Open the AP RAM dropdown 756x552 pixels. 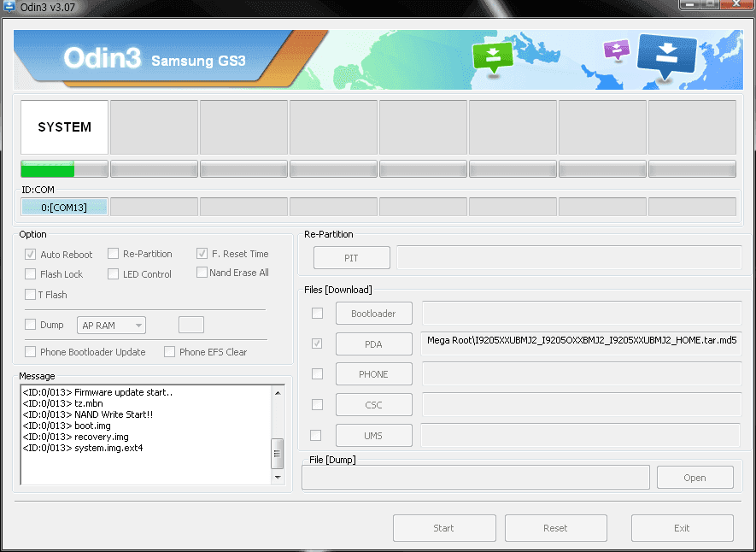(111, 326)
